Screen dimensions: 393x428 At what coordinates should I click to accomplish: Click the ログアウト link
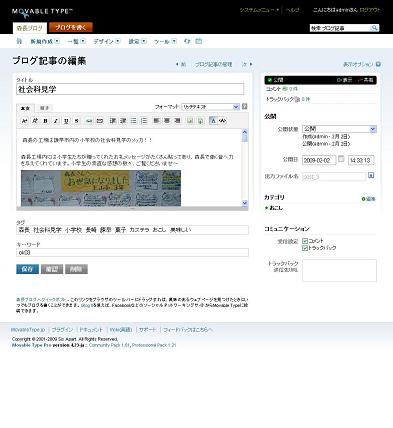(370, 10)
